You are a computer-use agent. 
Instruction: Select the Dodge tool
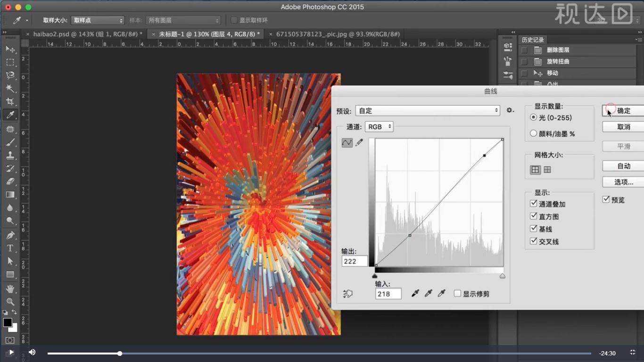point(10,221)
